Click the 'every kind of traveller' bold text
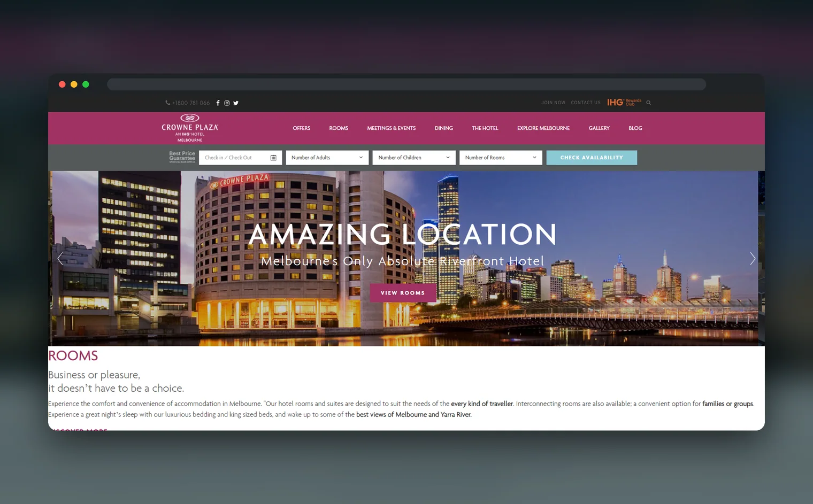 482,404
